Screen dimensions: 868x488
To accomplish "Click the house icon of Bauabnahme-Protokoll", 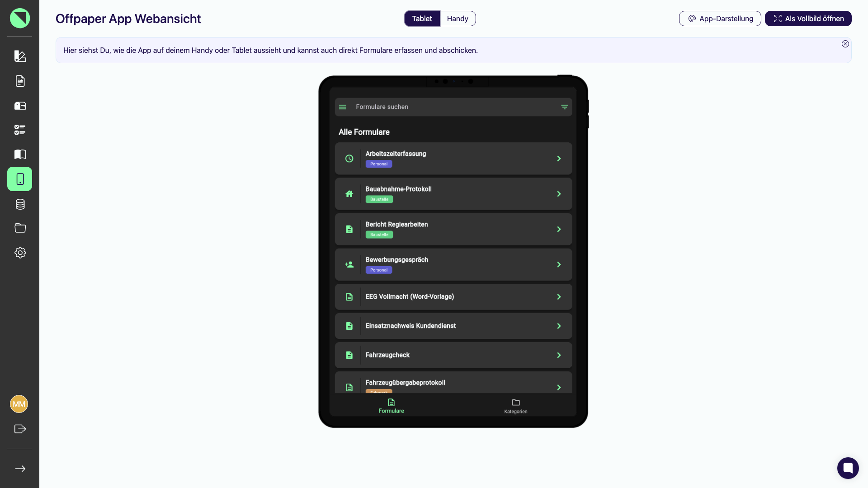I will [x=349, y=194].
